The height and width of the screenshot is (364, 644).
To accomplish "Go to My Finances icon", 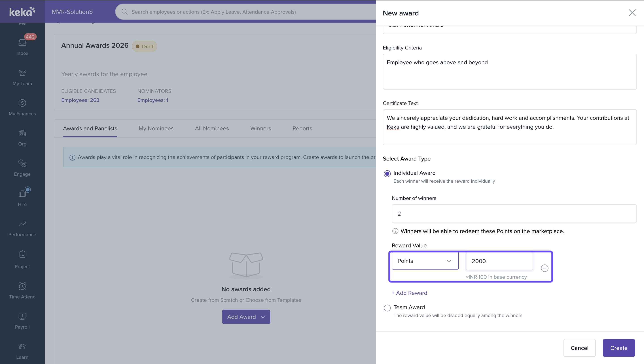I will coord(22,103).
